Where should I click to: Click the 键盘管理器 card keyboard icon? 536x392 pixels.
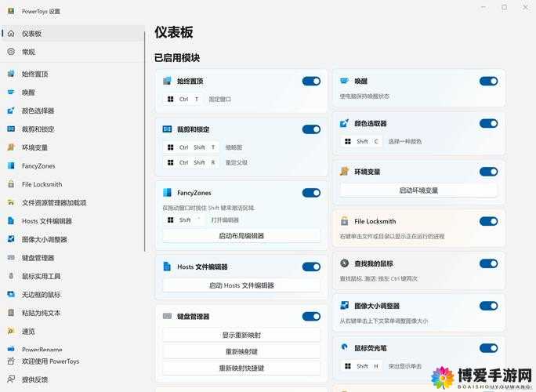coord(167,316)
